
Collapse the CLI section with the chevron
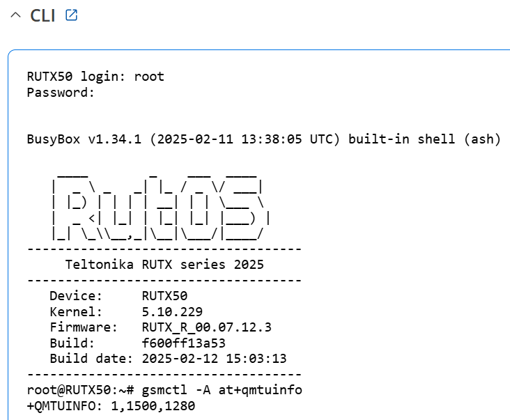tap(15, 15)
